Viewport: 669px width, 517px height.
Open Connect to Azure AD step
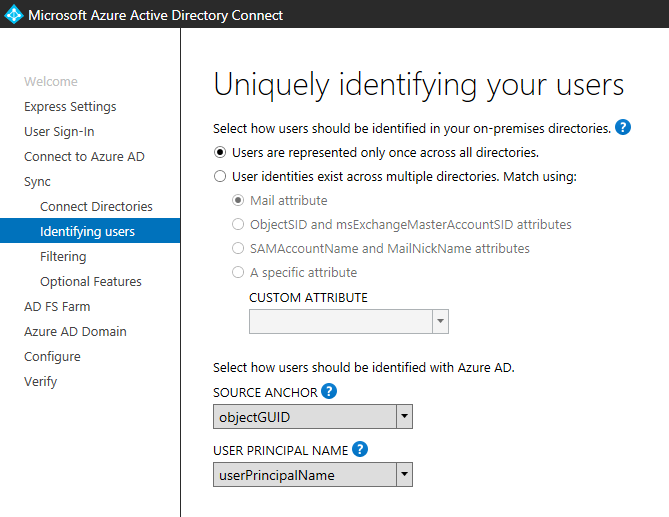(x=84, y=157)
